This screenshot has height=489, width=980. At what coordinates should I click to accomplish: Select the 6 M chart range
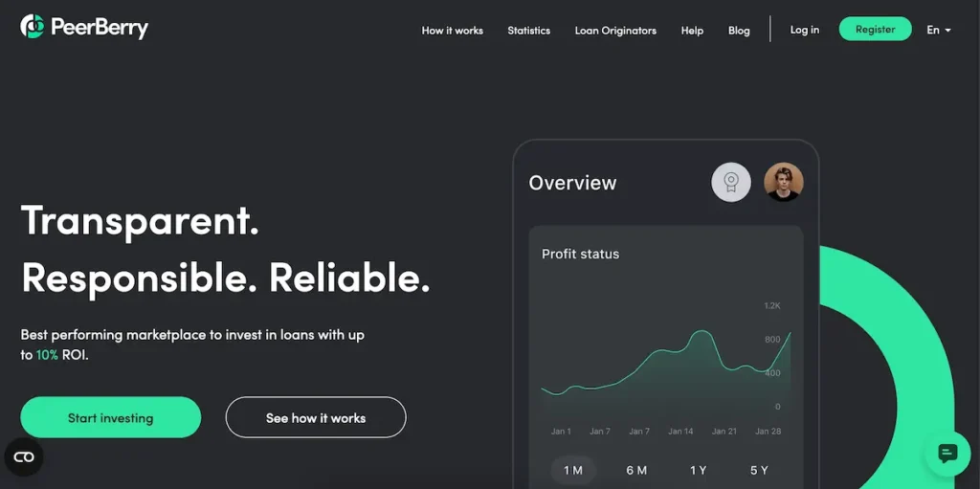[x=636, y=470]
